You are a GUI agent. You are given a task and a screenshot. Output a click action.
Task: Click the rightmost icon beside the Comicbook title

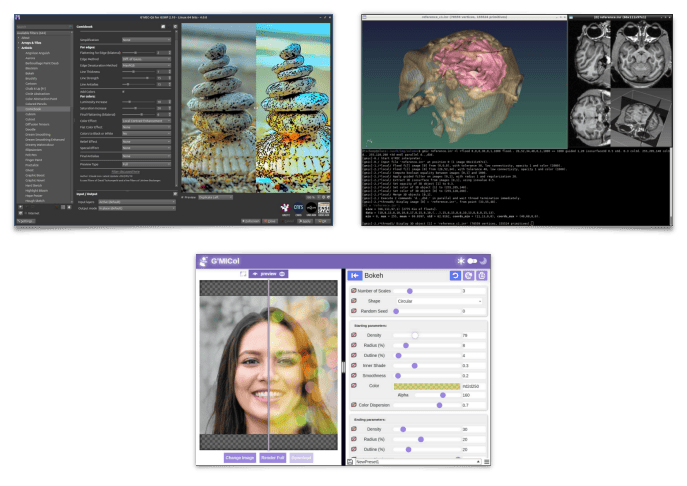(175, 27)
